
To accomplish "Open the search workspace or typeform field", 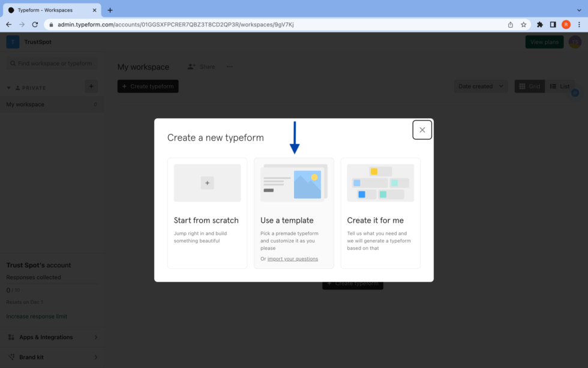I will coord(52,62).
